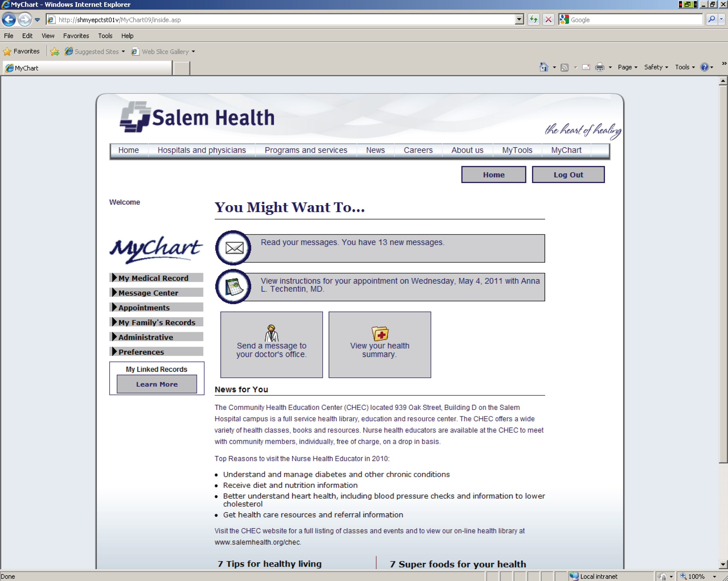Click the Stop loading red X icon
The image size is (728, 581).
point(548,20)
